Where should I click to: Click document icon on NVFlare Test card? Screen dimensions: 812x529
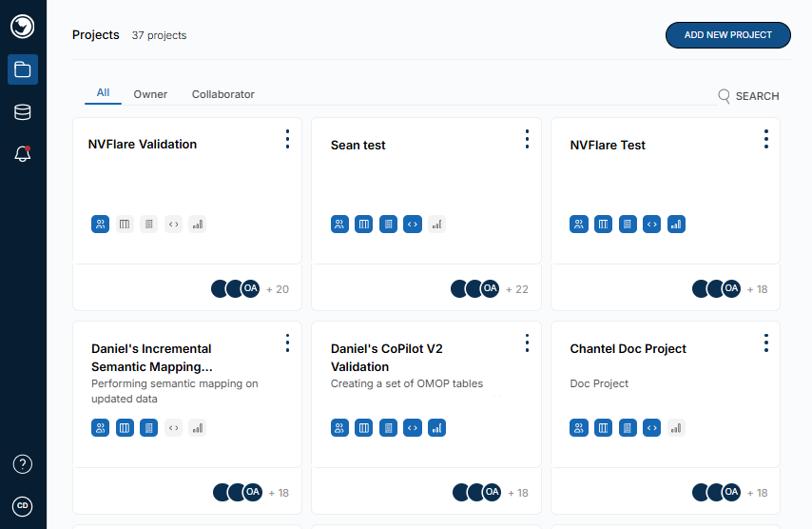628,225
